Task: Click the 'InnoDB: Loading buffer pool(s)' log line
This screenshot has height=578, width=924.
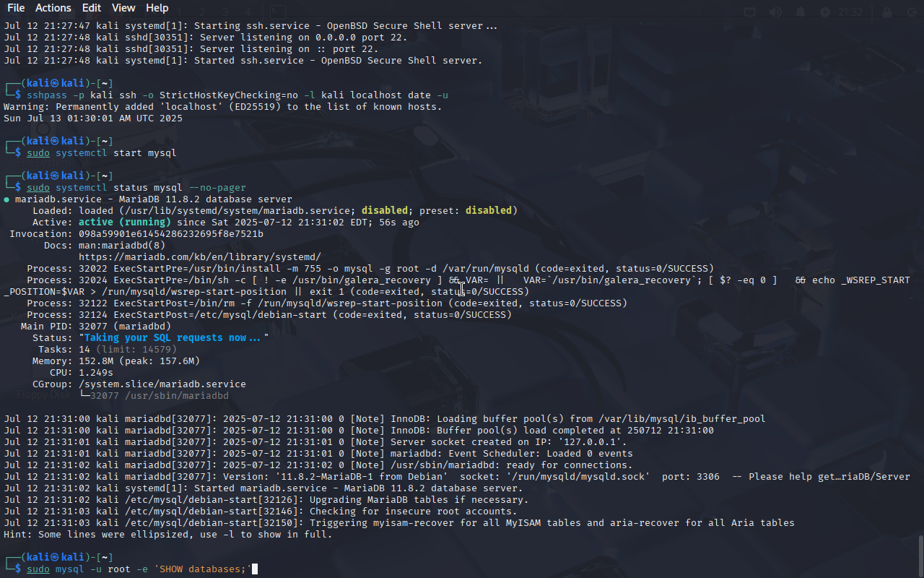Action: pyautogui.click(x=385, y=419)
